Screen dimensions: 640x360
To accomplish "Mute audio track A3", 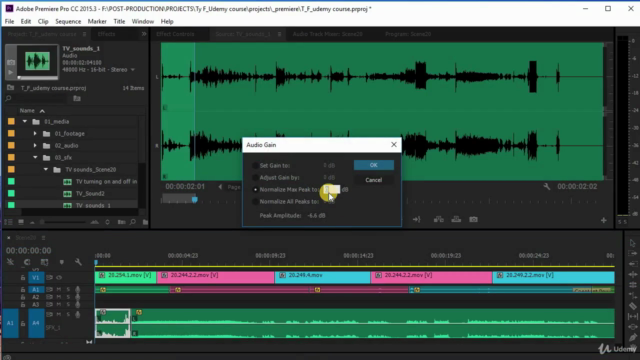I will click(x=59, y=304).
